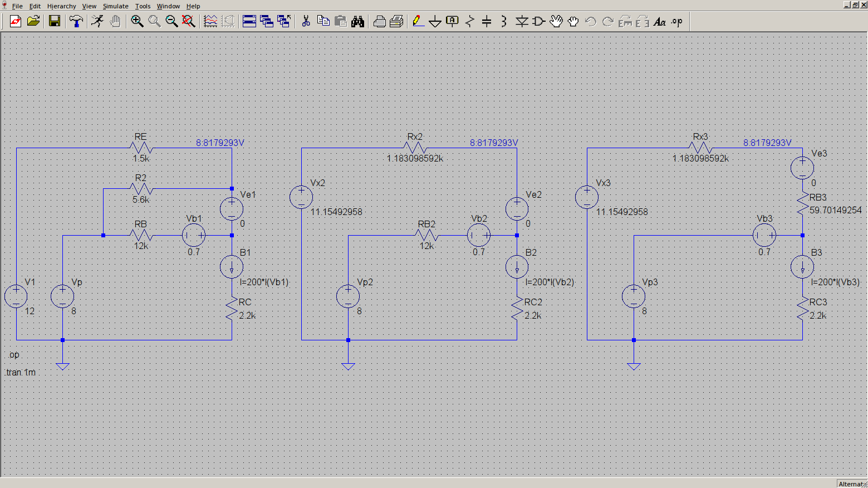The height and width of the screenshot is (488, 868).
Task: Click the Zoom In magnifier
Action: tap(137, 21)
